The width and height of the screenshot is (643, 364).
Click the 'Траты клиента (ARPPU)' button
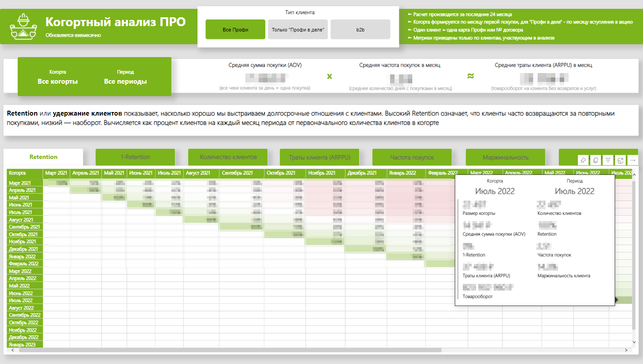[x=320, y=157]
